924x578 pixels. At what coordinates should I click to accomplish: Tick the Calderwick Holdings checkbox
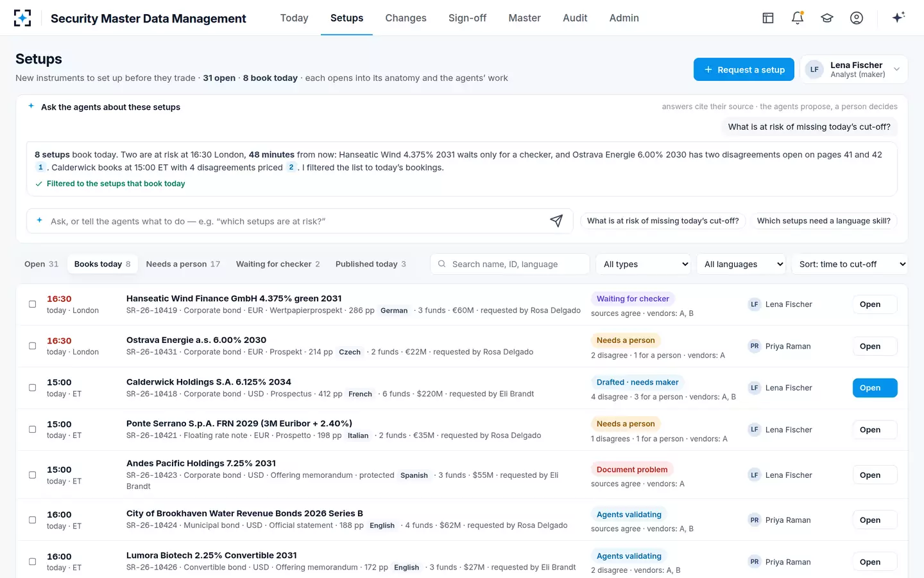point(32,388)
